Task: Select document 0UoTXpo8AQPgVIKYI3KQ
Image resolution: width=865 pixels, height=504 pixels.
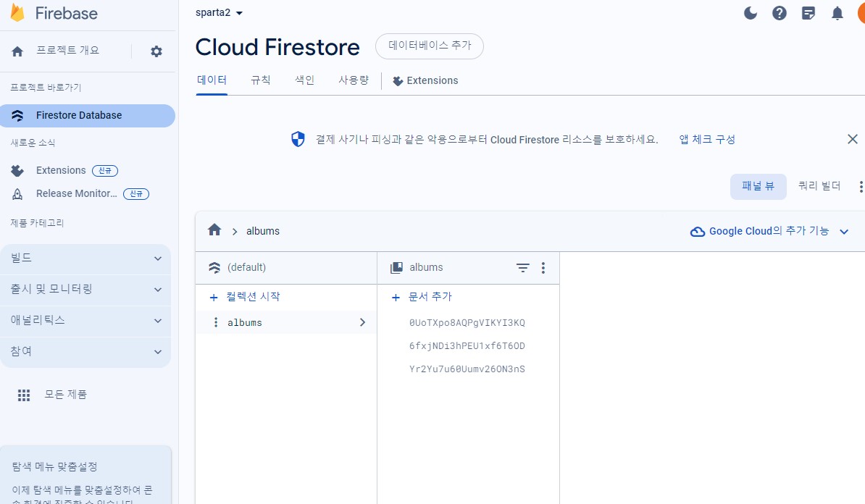Action: point(467,322)
